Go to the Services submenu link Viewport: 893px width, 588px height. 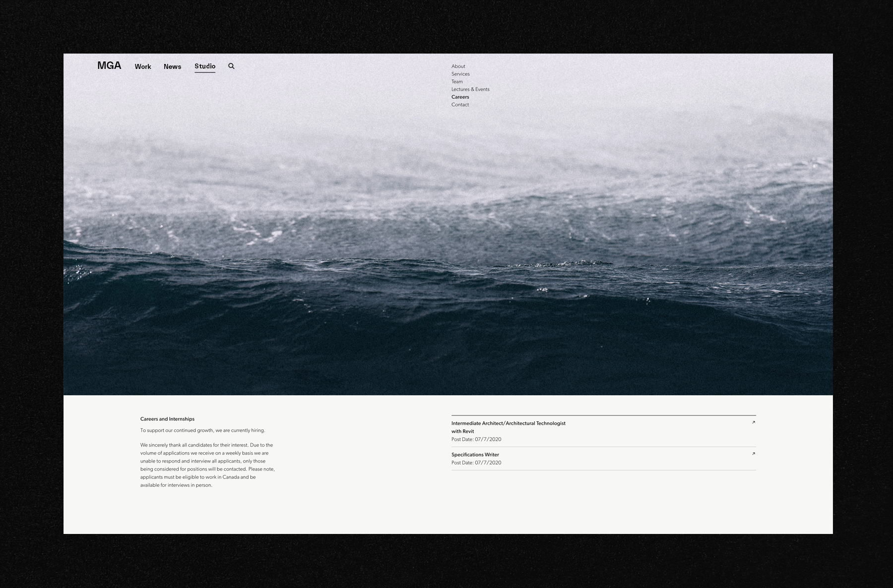click(460, 74)
